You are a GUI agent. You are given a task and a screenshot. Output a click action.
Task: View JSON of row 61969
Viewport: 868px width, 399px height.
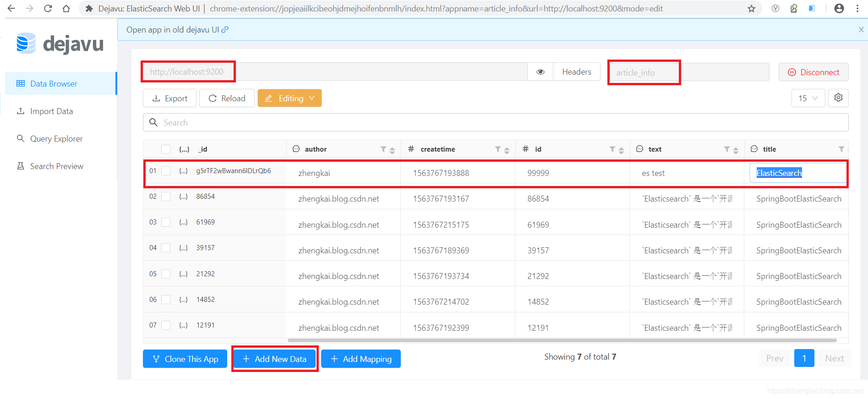184,222
